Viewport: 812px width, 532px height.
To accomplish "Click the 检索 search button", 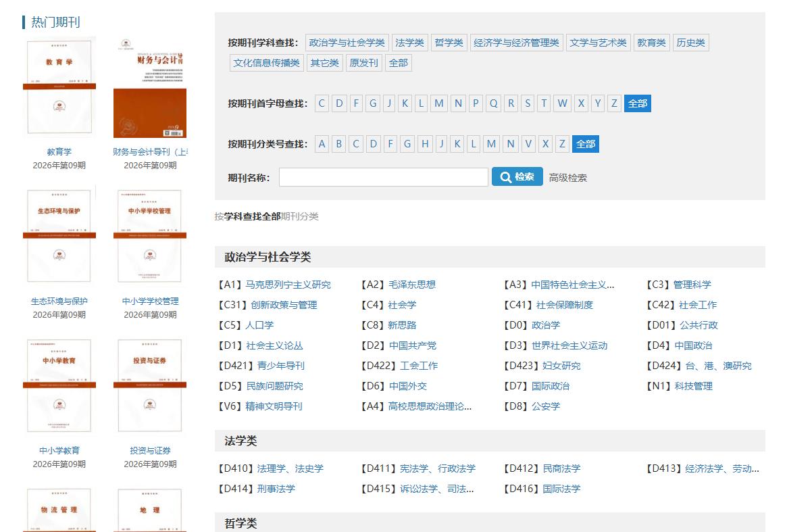I will (517, 176).
